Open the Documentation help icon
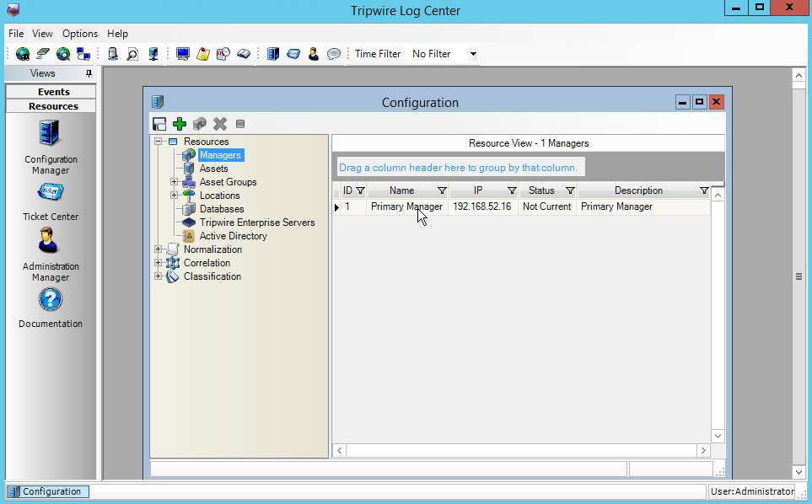The height and width of the screenshot is (504, 812). pos(51,300)
